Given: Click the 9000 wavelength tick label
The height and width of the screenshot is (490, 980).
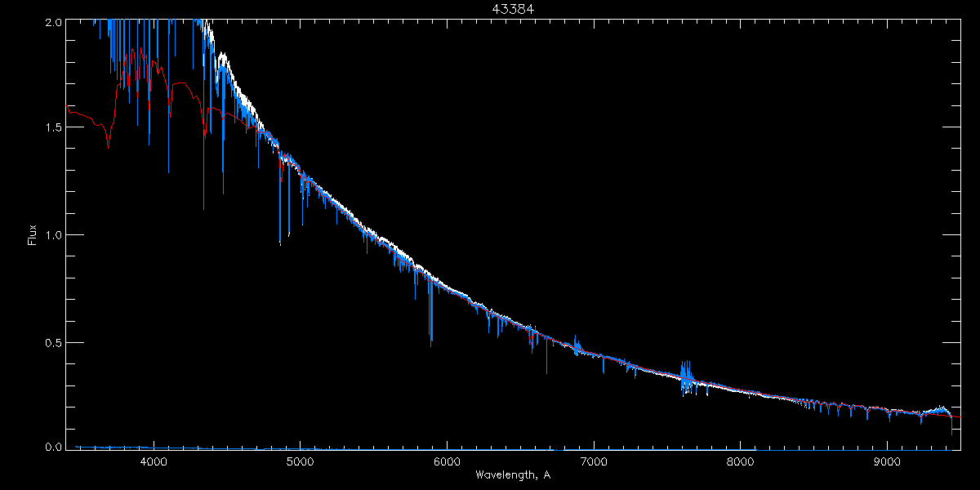Looking at the screenshot, I should pyautogui.click(x=887, y=462).
